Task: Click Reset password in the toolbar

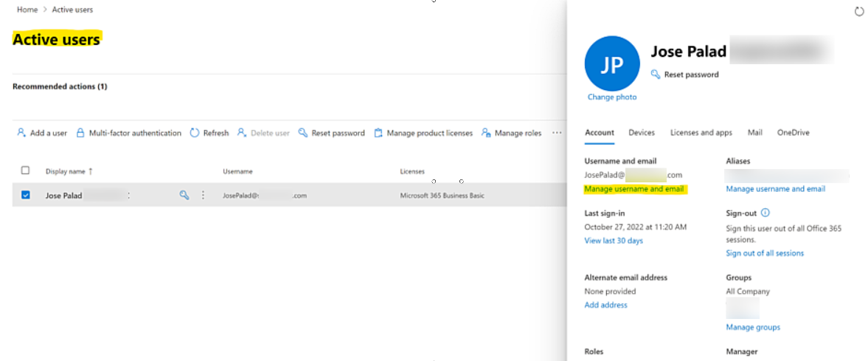Action: coord(331,133)
